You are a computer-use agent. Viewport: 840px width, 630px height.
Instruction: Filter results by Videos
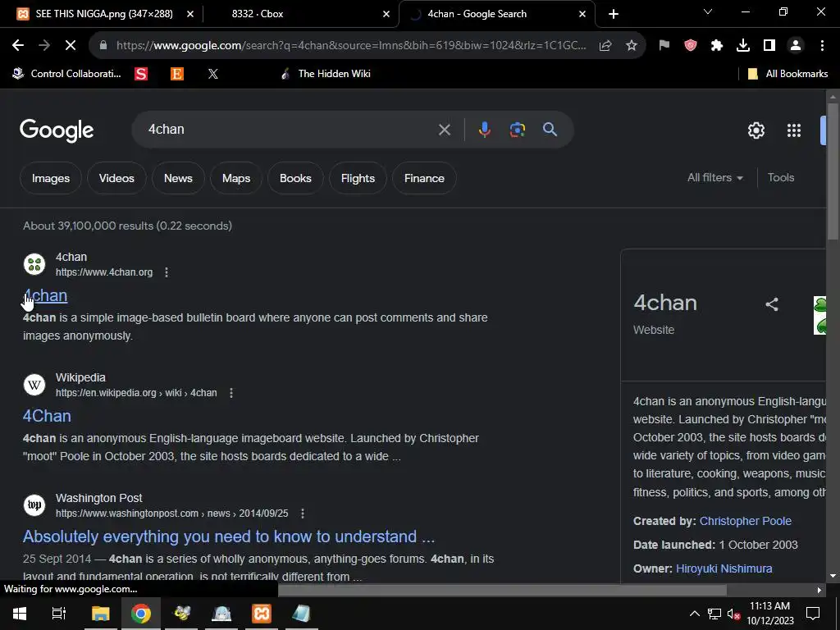coord(116,178)
